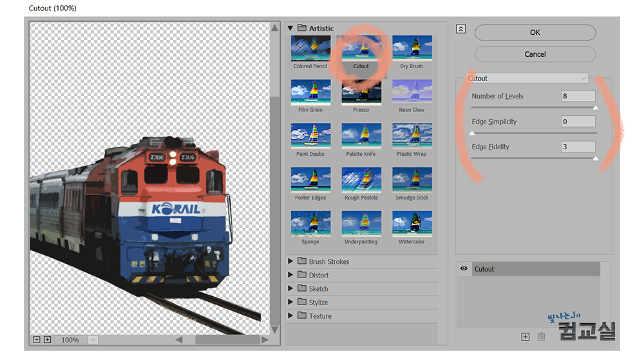The image size is (644, 356).
Task: Open the Cutout filter type dropdown
Action: [x=527, y=78]
